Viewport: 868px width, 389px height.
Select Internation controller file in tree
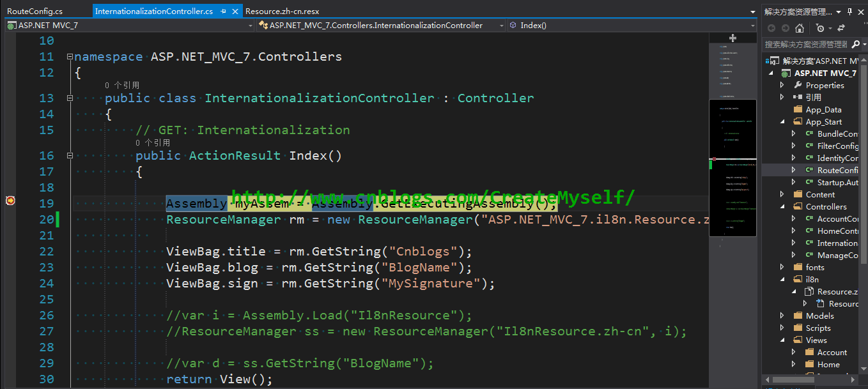(x=837, y=243)
